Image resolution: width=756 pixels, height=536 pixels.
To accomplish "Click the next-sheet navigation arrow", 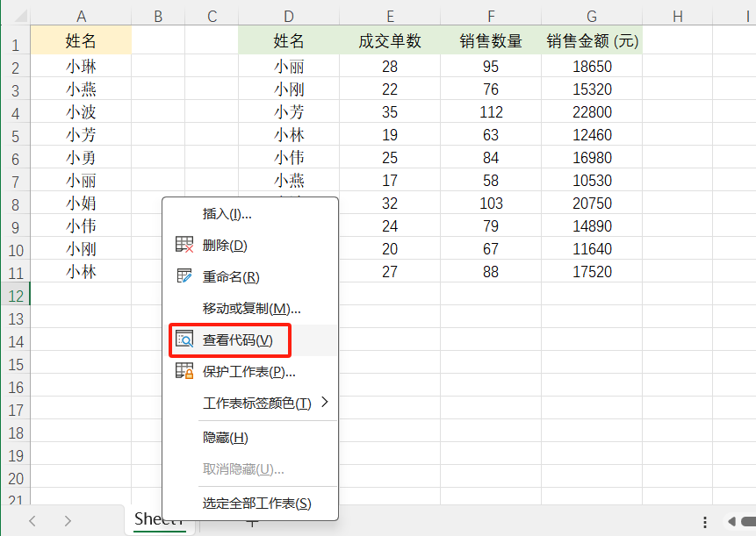I will tap(69, 519).
